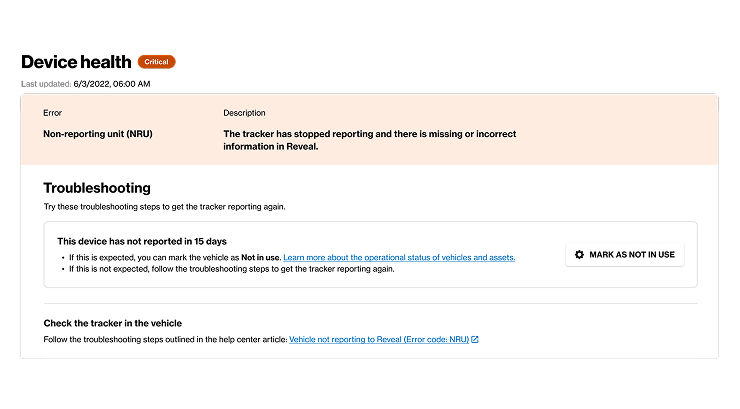Viewport: 740px width, 409px height.
Task: Click the Description column header
Action: 244,113
